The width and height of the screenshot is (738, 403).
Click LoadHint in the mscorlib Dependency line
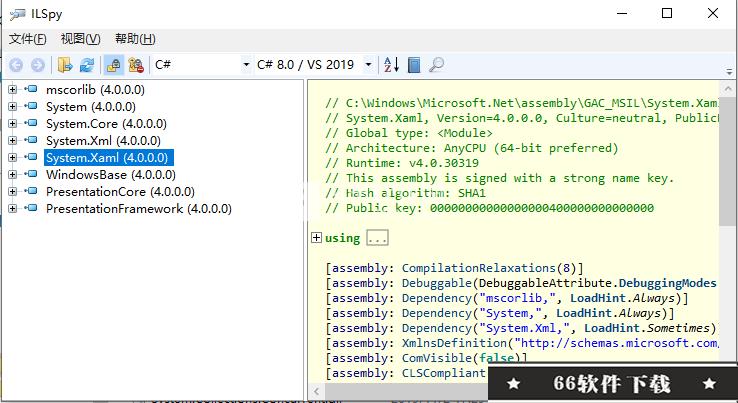tap(598, 298)
